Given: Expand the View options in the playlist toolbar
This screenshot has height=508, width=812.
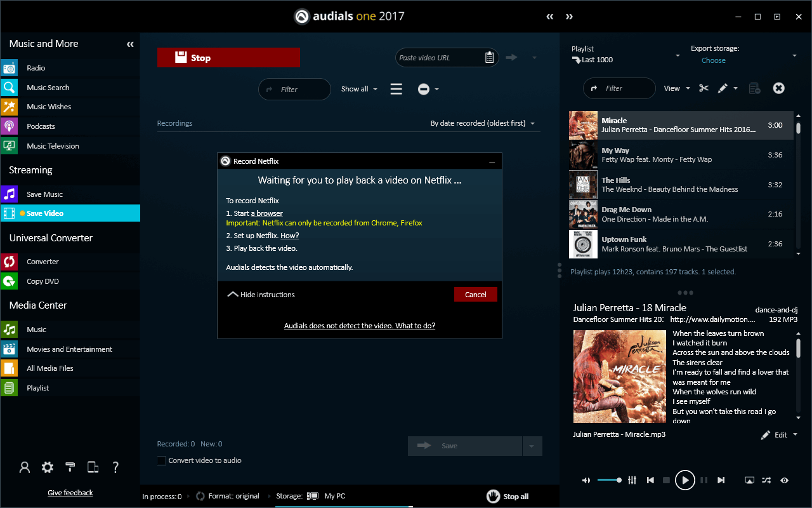Looking at the screenshot, I should 676,88.
